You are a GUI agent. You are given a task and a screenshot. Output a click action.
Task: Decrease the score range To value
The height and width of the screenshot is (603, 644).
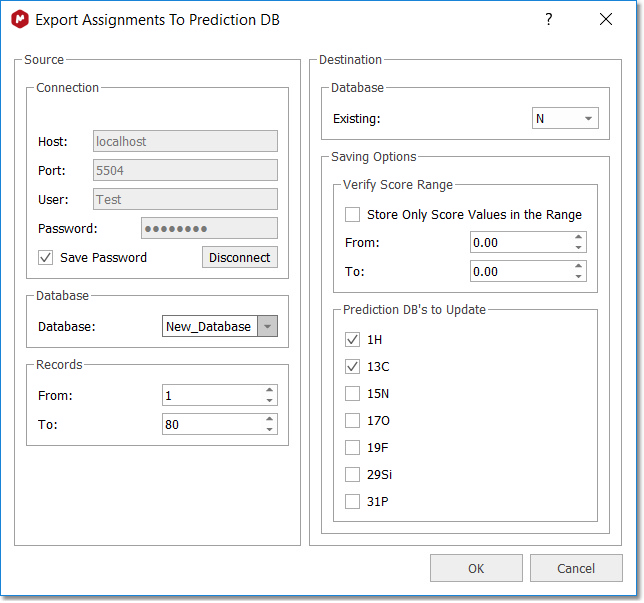coord(578,276)
